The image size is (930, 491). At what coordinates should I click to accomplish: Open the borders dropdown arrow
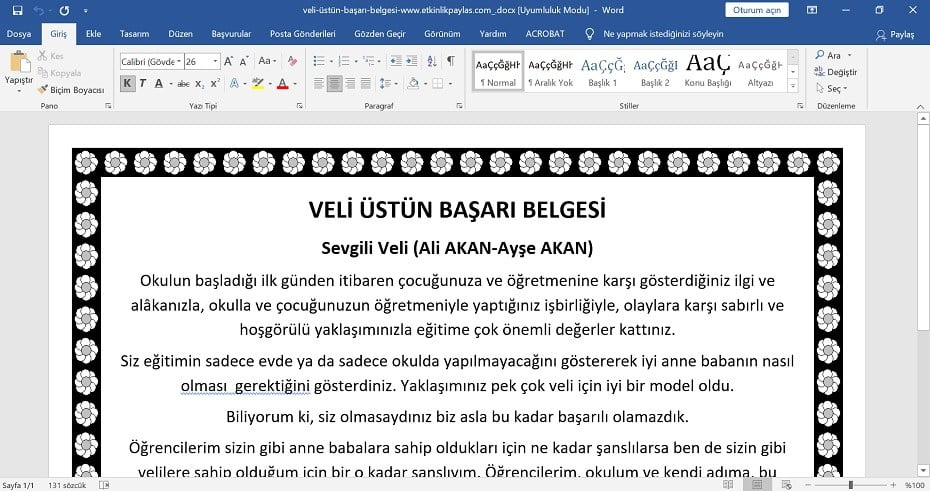(x=450, y=84)
